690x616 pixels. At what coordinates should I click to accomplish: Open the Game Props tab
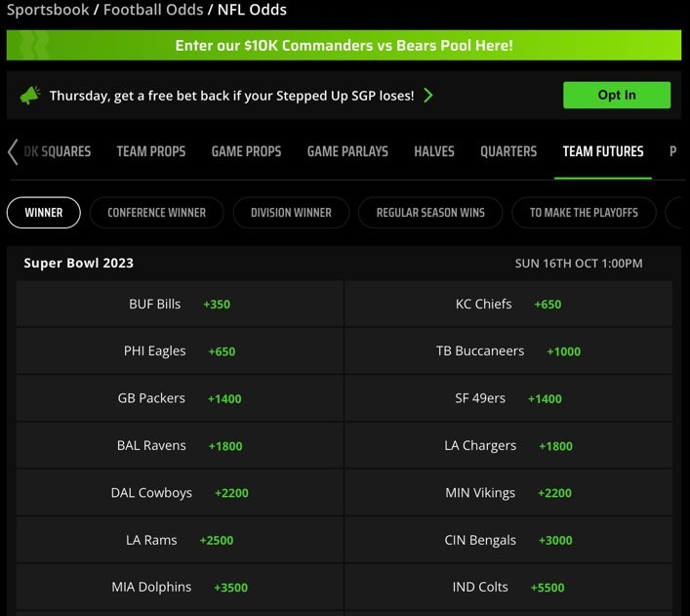point(246,151)
